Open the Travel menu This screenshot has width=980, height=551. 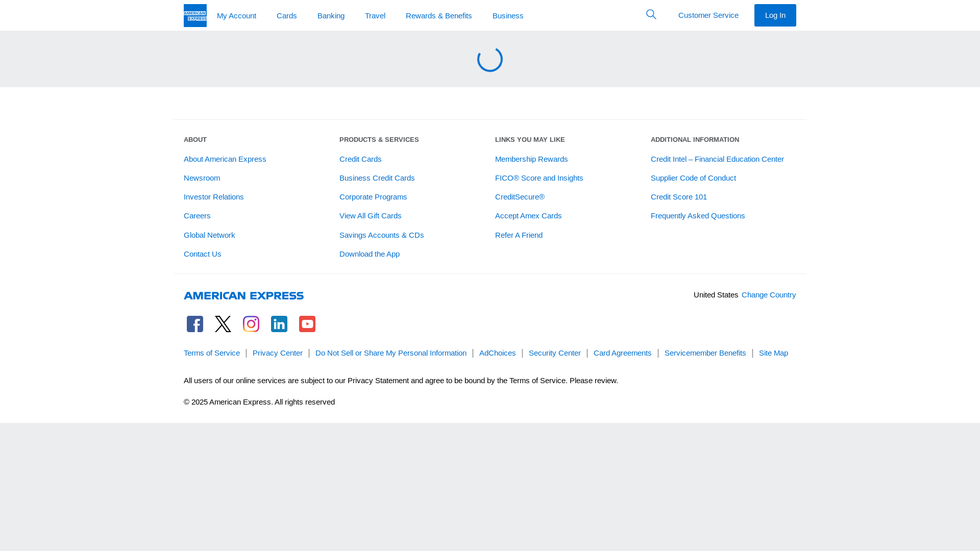[375, 16]
